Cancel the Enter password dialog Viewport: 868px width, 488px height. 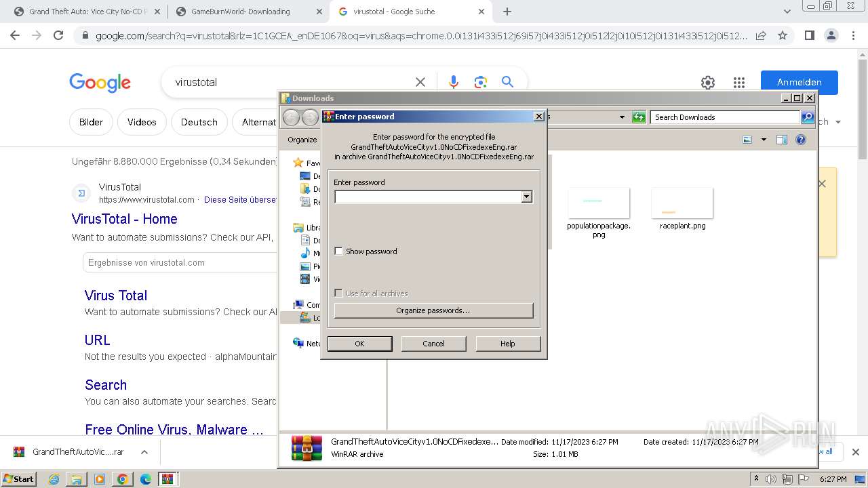[433, 344]
